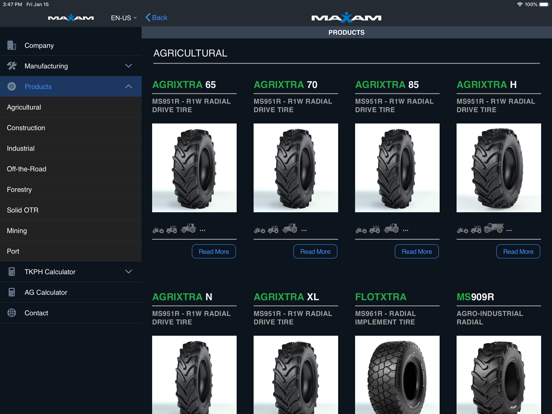Viewport: 552px width, 414px height.
Task: Select Construction category
Action: (71, 128)
